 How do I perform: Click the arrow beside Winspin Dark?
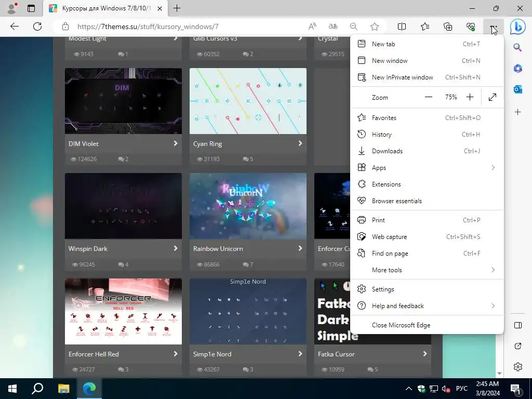[176, 248]
